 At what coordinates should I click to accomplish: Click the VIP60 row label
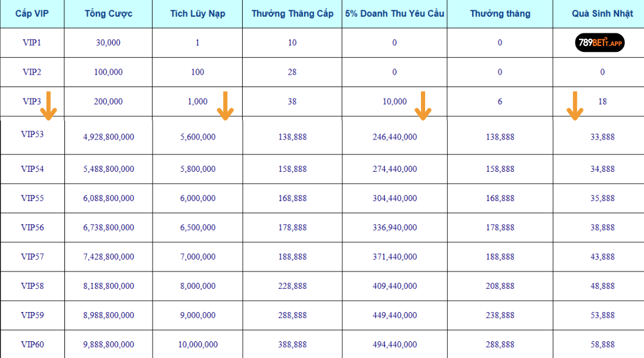(x=32, y=344)
